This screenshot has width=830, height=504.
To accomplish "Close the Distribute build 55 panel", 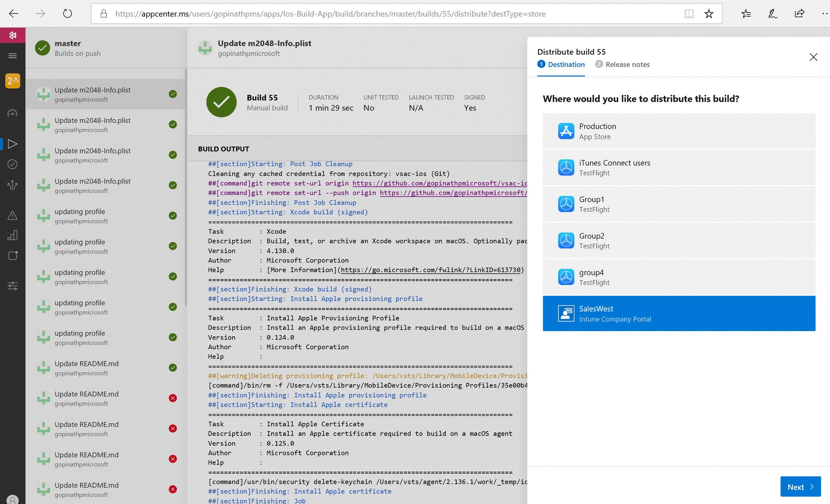I will point(813,57).
